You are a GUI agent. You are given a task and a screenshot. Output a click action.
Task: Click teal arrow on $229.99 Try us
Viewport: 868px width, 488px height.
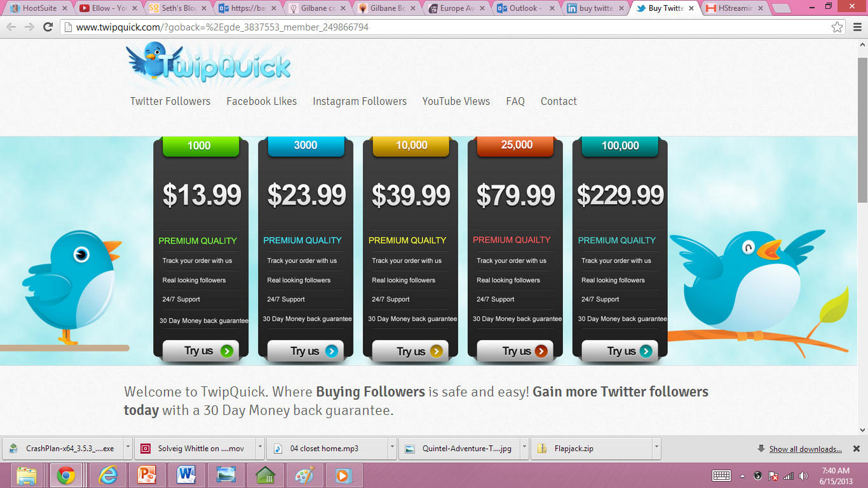click(x=646, y=351)
